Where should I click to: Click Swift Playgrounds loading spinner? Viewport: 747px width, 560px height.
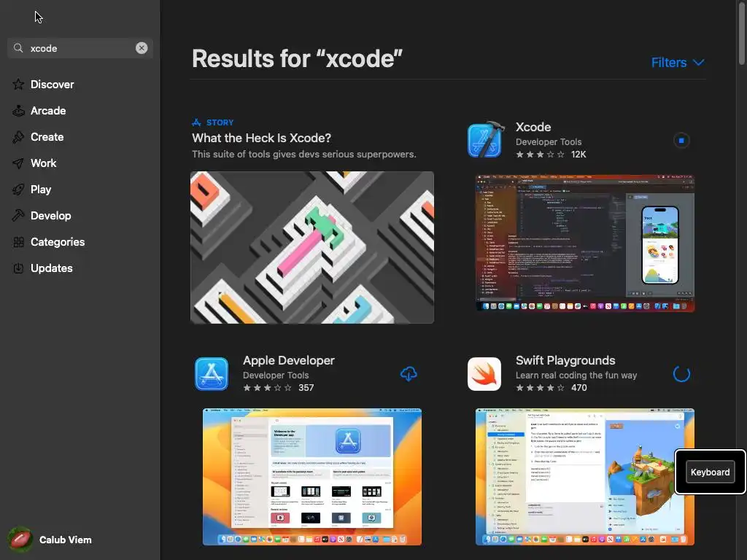coord(682,374)
